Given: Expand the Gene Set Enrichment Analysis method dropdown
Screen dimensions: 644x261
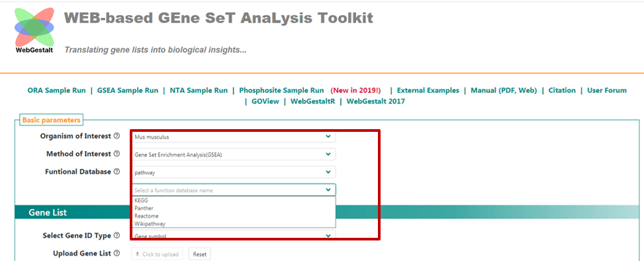Looking at the screenshot, I should click(x=233, y=154).
